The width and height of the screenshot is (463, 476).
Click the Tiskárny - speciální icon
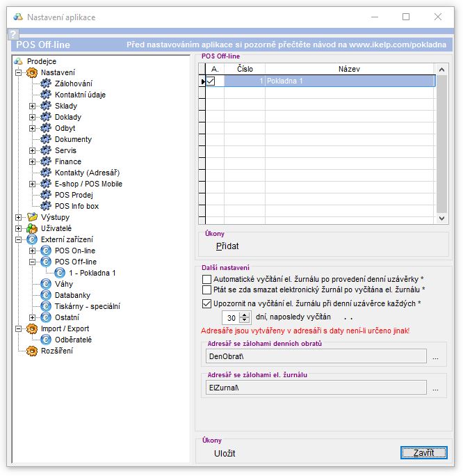click(46, 306)
